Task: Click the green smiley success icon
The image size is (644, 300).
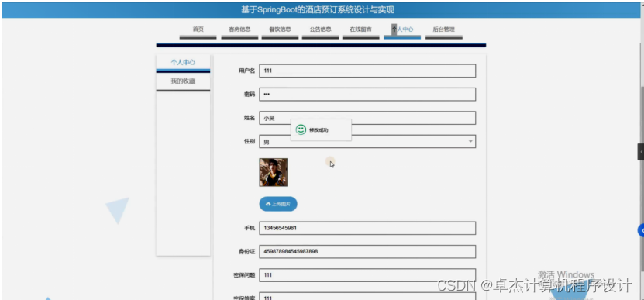Action: pos(301,130)
